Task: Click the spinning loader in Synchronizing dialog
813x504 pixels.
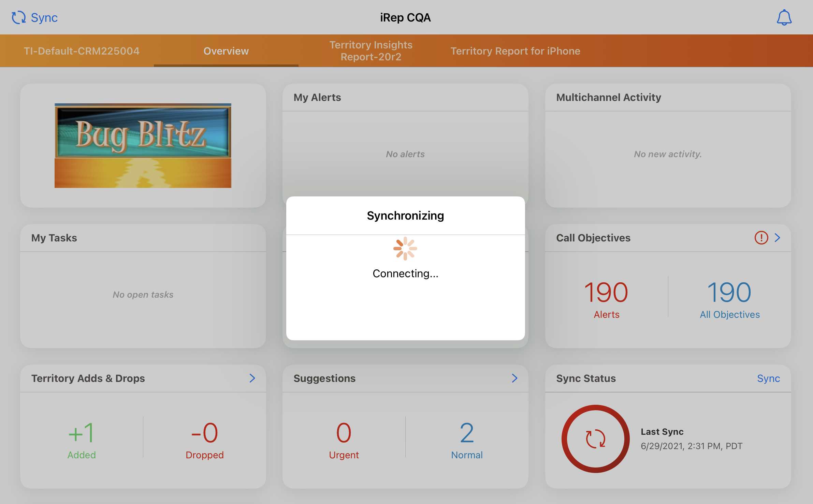Action: pos(405,249)
